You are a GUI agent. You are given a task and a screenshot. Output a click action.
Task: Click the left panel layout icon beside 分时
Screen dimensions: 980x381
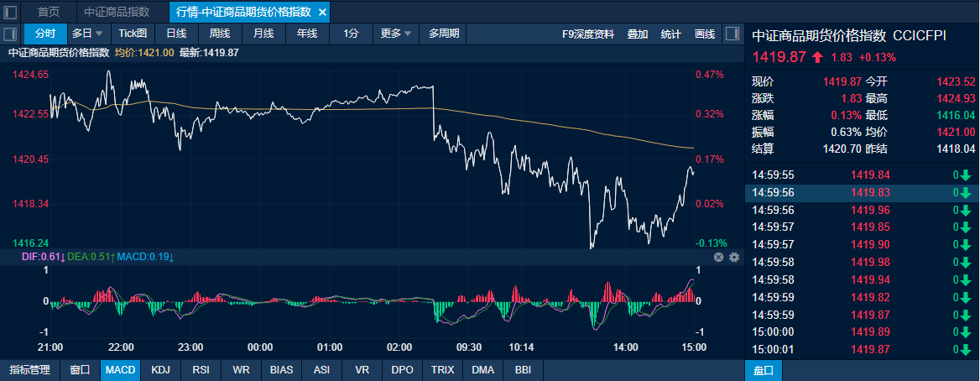point(10,34)
